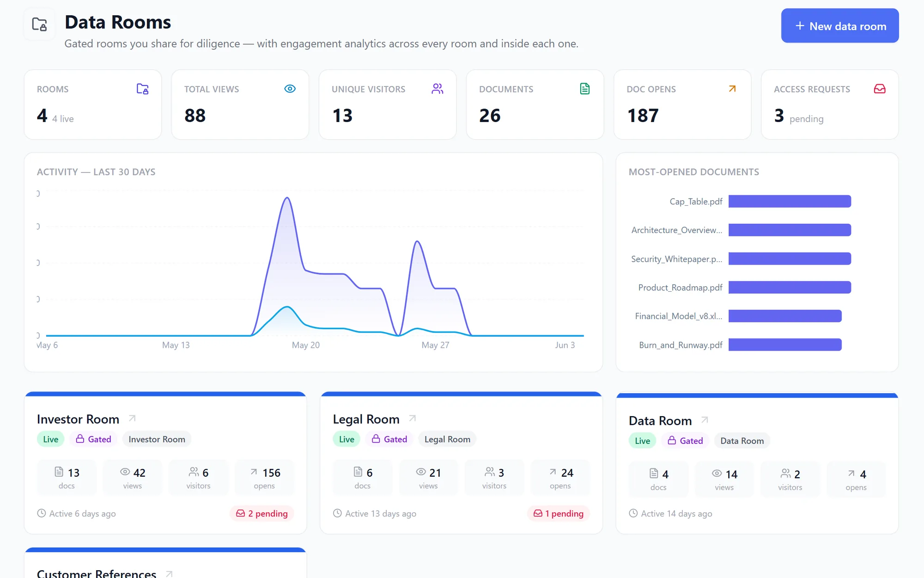Click the Live badge on Legal Room

[347, 439]
